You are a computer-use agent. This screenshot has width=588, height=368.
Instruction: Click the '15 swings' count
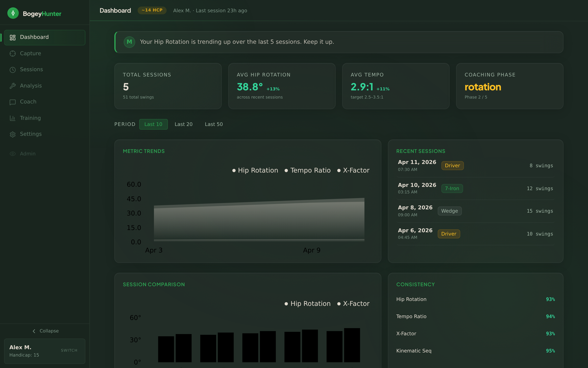[x=540, y=211]
